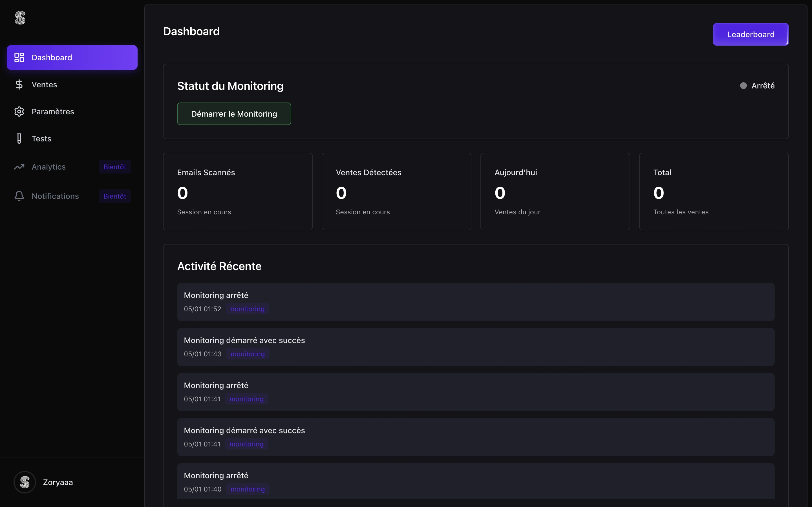Viewport: 812px width, 507px height.
Task: Click the dollar sign Ventes icon
Action: (19, 84)
